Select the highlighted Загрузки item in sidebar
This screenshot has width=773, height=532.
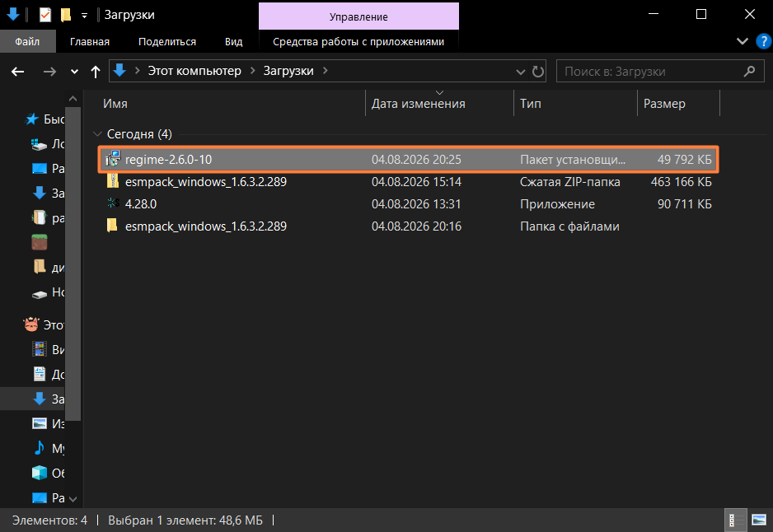pos(32,399)
